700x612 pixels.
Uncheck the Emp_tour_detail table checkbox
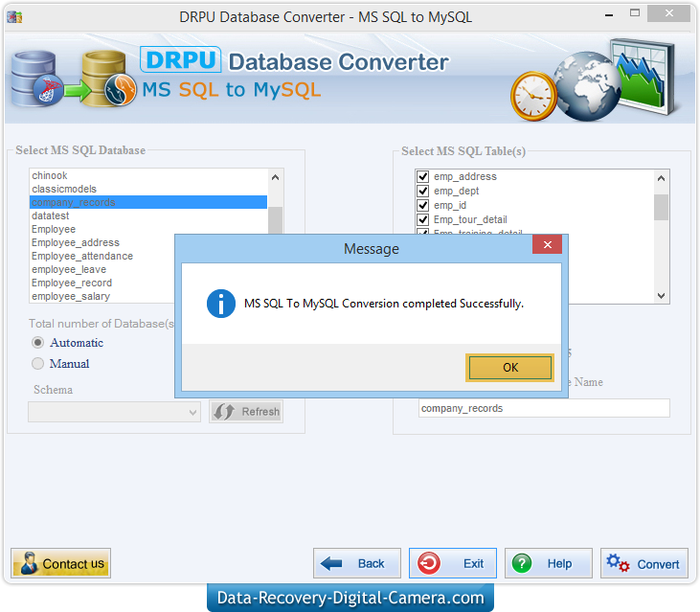422,219
